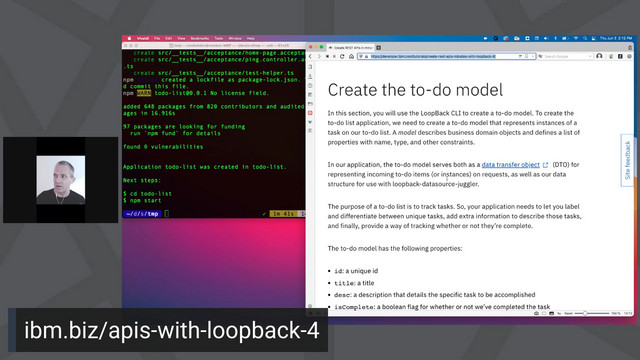Open red web panel icon in sidebar

[310, 113]
